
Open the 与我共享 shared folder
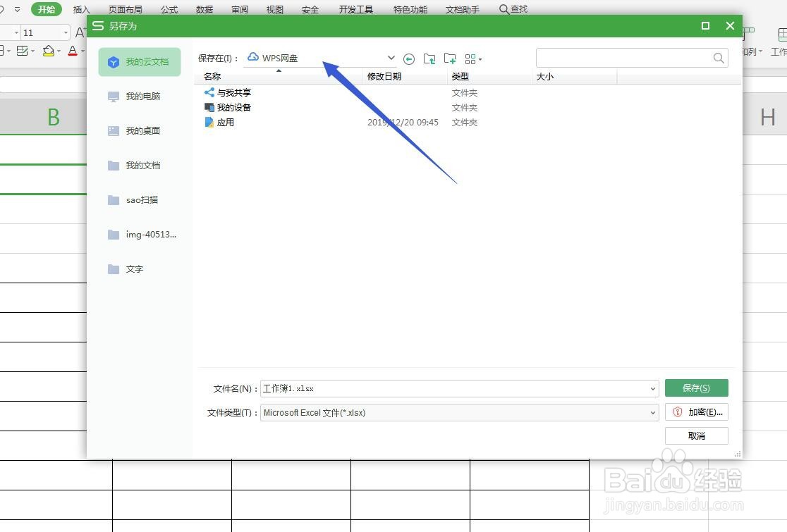[228, 93]
